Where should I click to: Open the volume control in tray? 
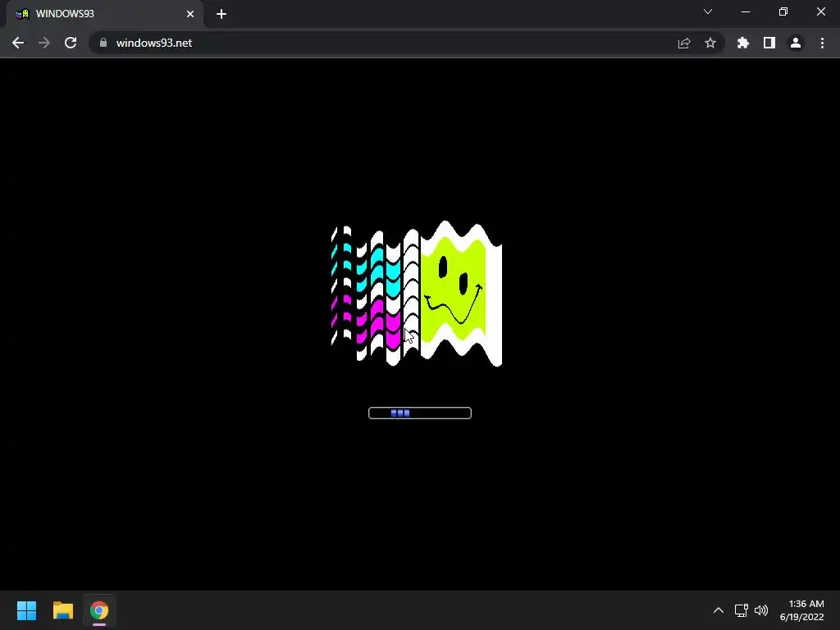point(760,610)
